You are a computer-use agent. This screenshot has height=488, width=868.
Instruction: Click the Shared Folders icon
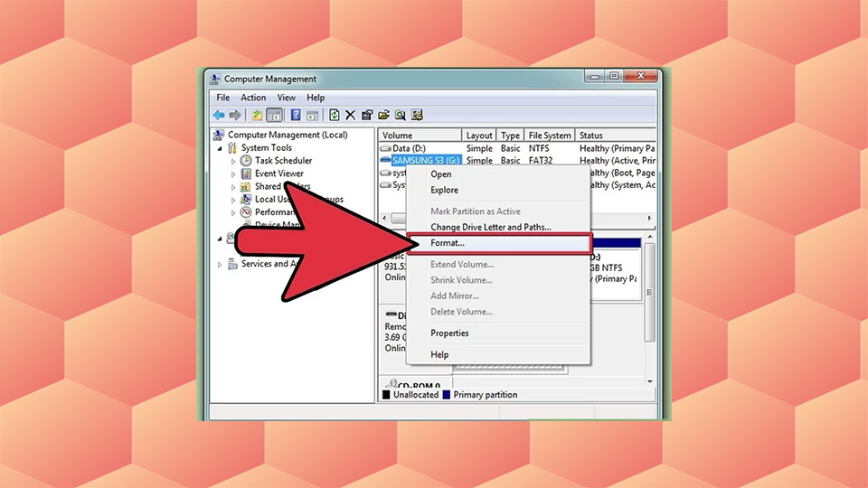[246, 186]
